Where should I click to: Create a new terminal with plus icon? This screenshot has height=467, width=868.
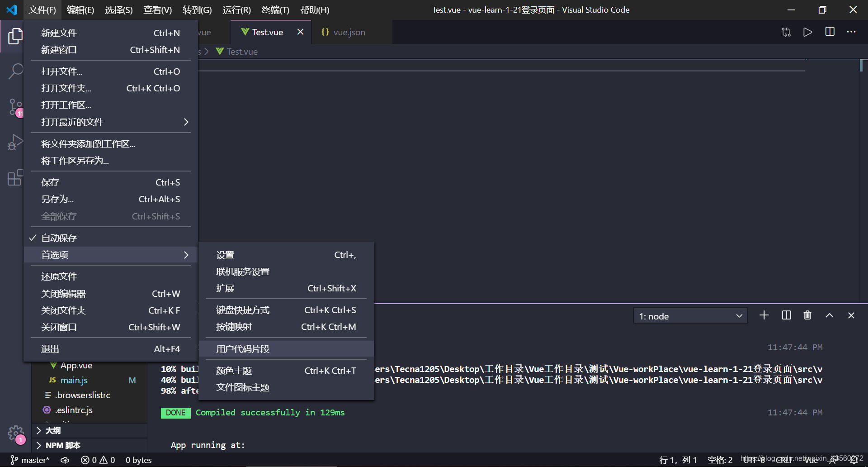(764, 315)
